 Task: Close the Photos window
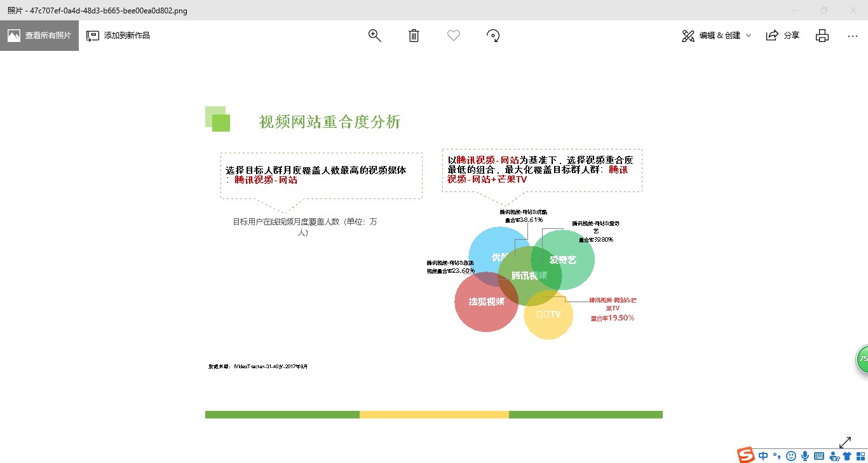tap(853, 10)
